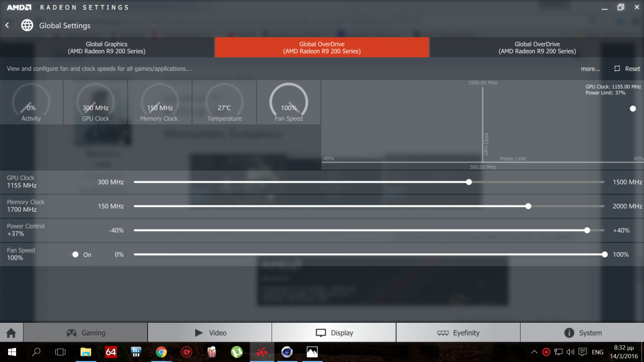Image resolution: width=644 pixels, height=362 pixels.
Task: Open the Action Center notifications icon
Action: pos(582,352)
